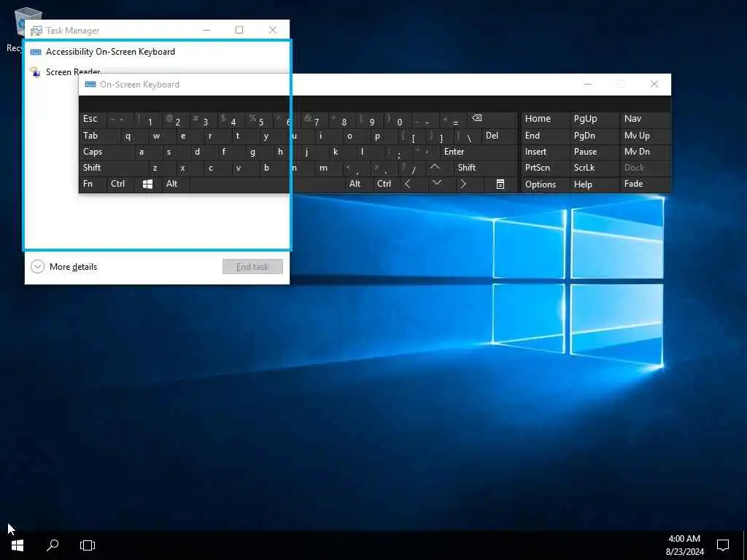Image resolution: width=747 pixels, height=560 pixels.
Task: Click the PgDn key
Action: click(x=594, y=136)
